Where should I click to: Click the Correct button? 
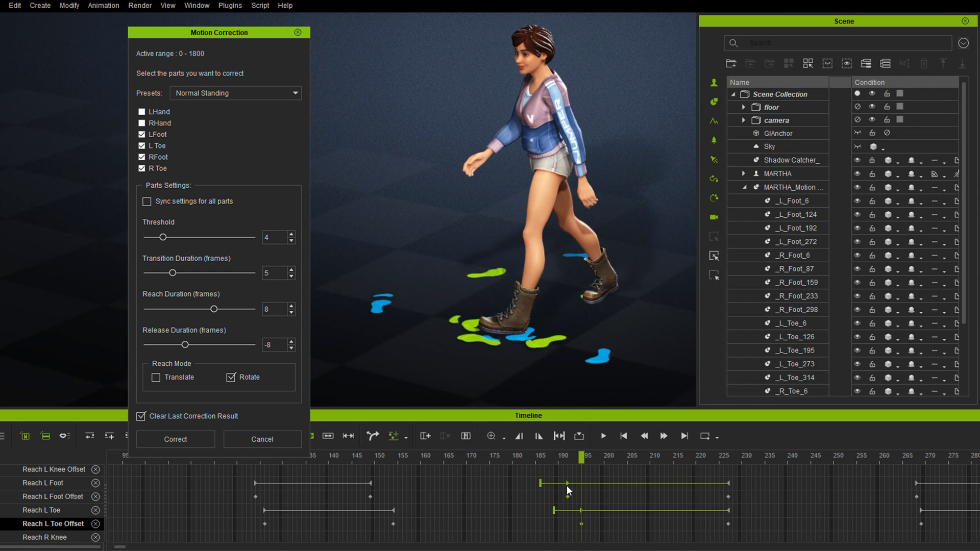(x=176, y=439)
